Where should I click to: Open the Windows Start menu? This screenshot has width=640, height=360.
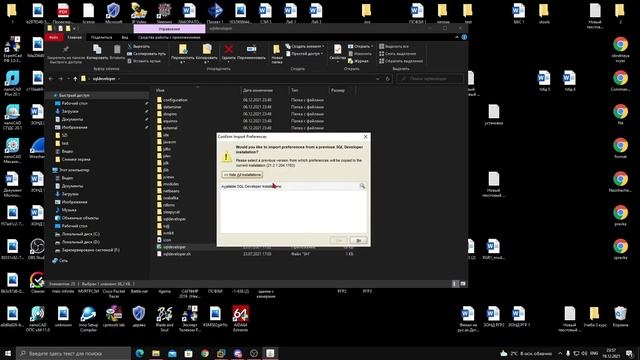coord(8,353)
